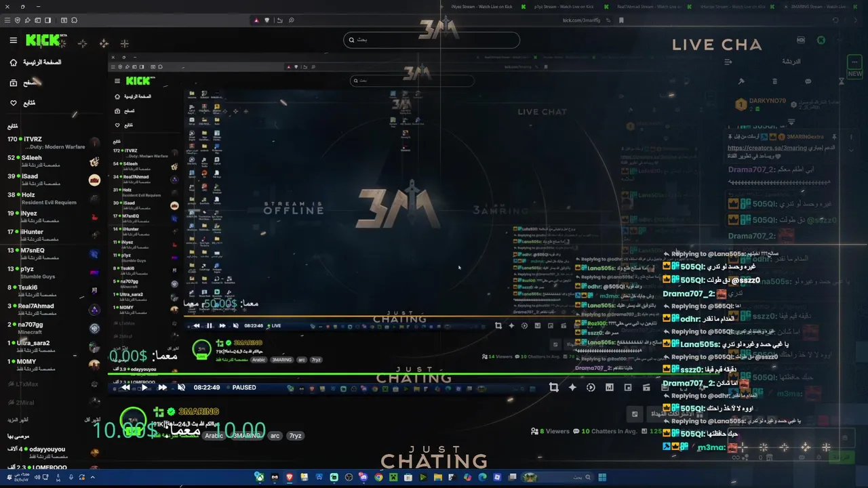Open the outer Kick hamburger menu
This screenshot has width=868, height=488.
tap(13, 41)
